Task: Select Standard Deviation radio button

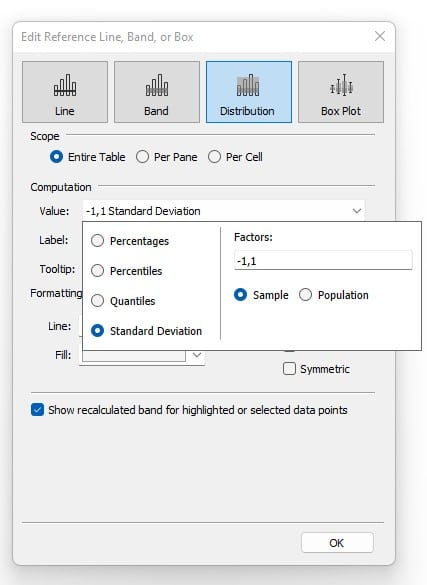Action: 97,331
